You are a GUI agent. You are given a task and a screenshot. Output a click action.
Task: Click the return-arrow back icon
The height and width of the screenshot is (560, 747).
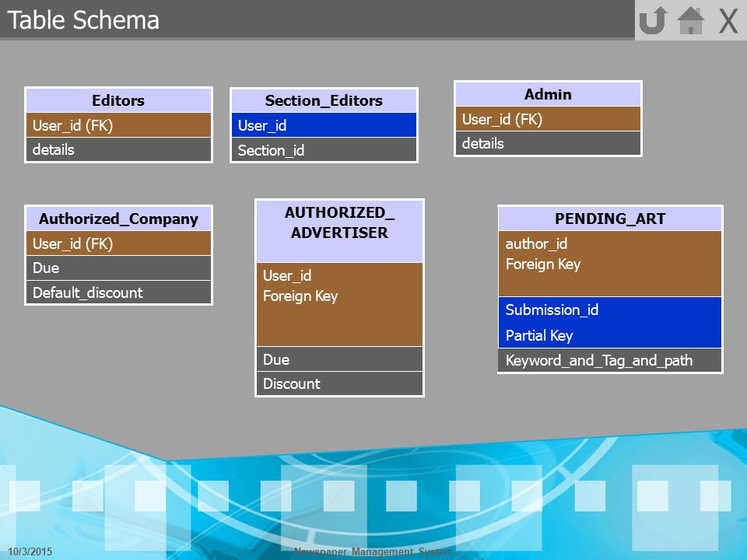[652, 20]
